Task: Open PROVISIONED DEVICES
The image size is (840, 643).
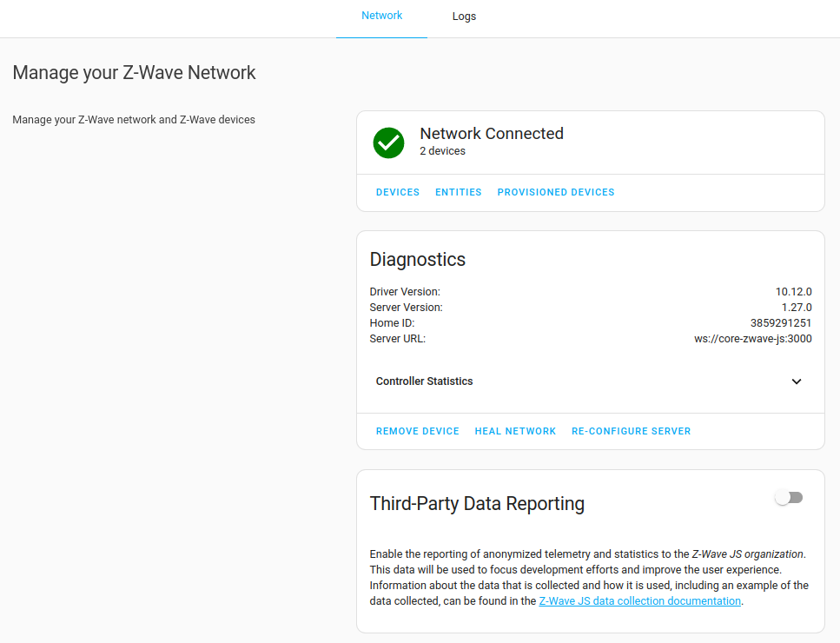Action: [555, 192]
